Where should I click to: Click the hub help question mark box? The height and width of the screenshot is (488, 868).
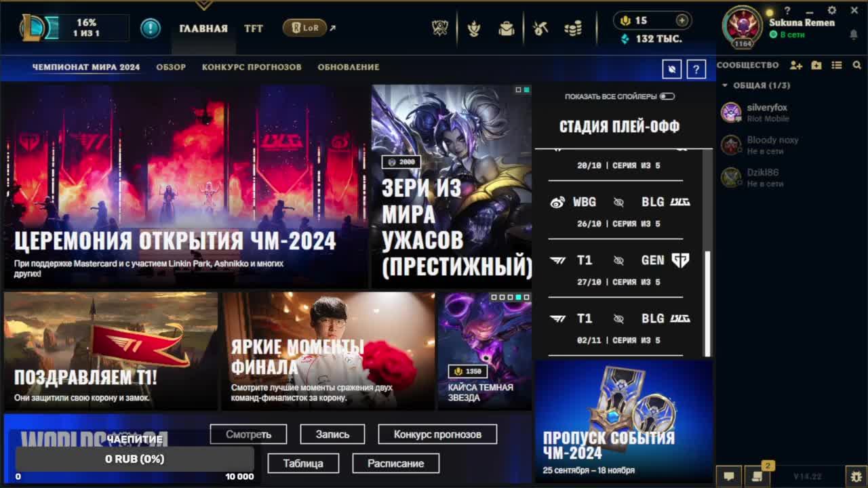click(x=696, y=69)
